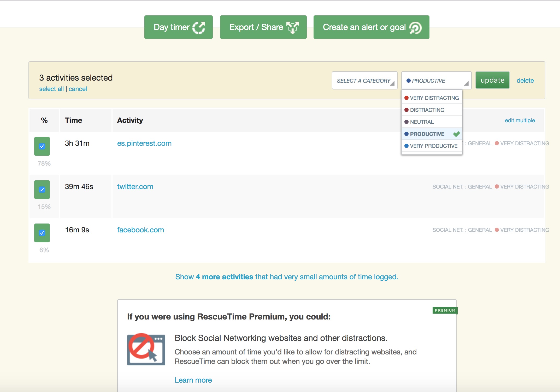This screenshot has height=392, width=560.
Task: Click the % column header
Action: 44,120
